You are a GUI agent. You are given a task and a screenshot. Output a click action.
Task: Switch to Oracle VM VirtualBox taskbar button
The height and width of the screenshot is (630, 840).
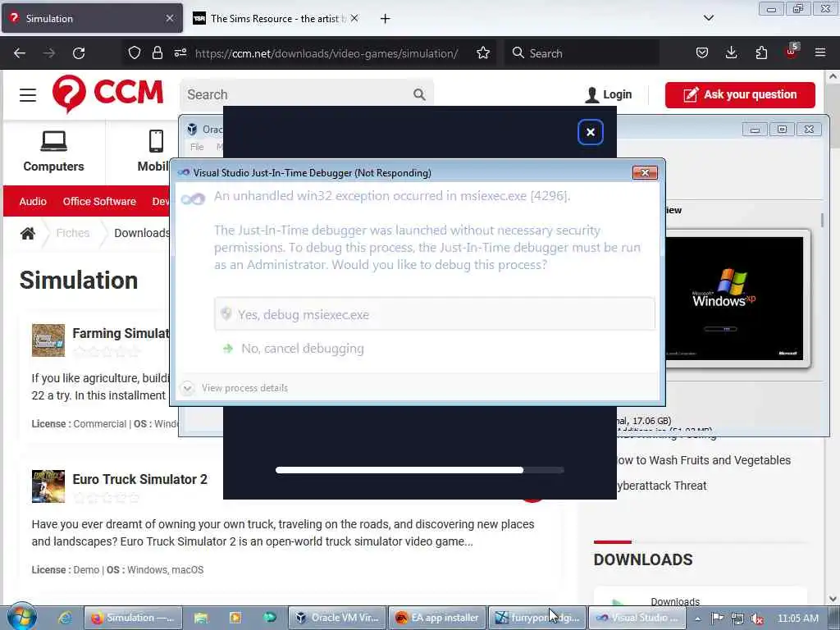(x=337, y=618)
